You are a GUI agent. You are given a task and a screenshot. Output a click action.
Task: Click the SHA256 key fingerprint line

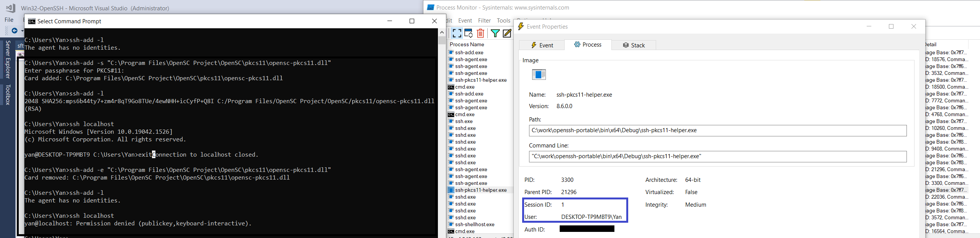click(x=229, y=101)
